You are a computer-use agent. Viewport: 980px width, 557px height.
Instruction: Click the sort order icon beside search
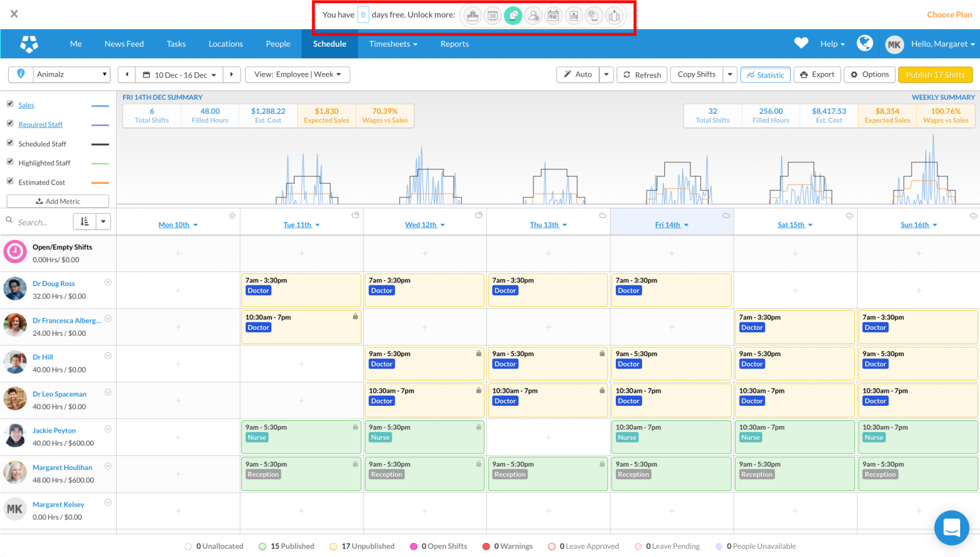85,221
